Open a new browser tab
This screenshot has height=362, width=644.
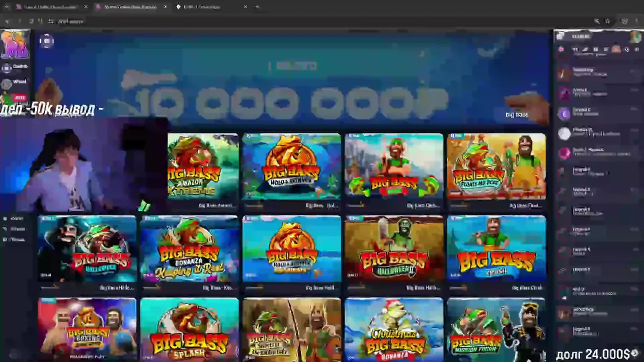(257, 7)
